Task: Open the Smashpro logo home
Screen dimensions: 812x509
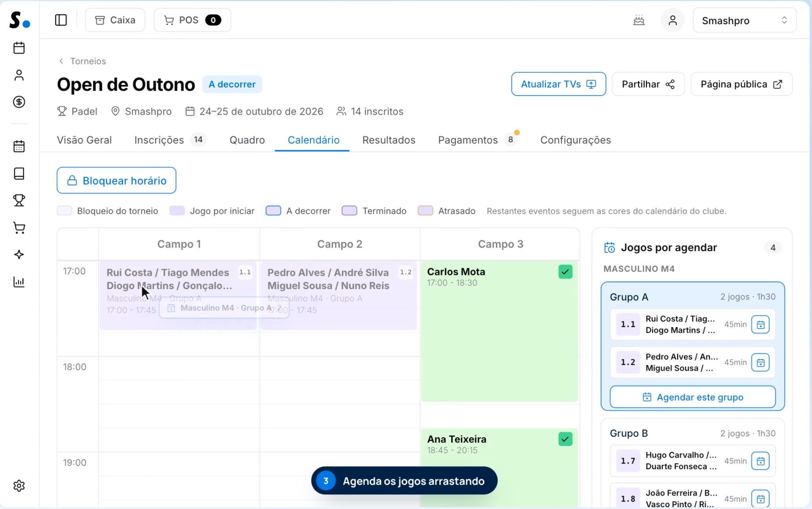Action: (19, 20)
